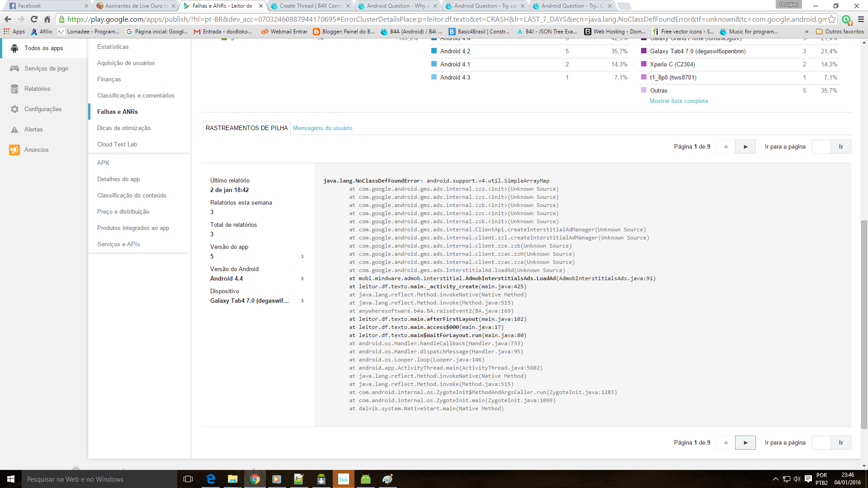Click the purple Xperia C color swatch

click(x=644, y=64)
